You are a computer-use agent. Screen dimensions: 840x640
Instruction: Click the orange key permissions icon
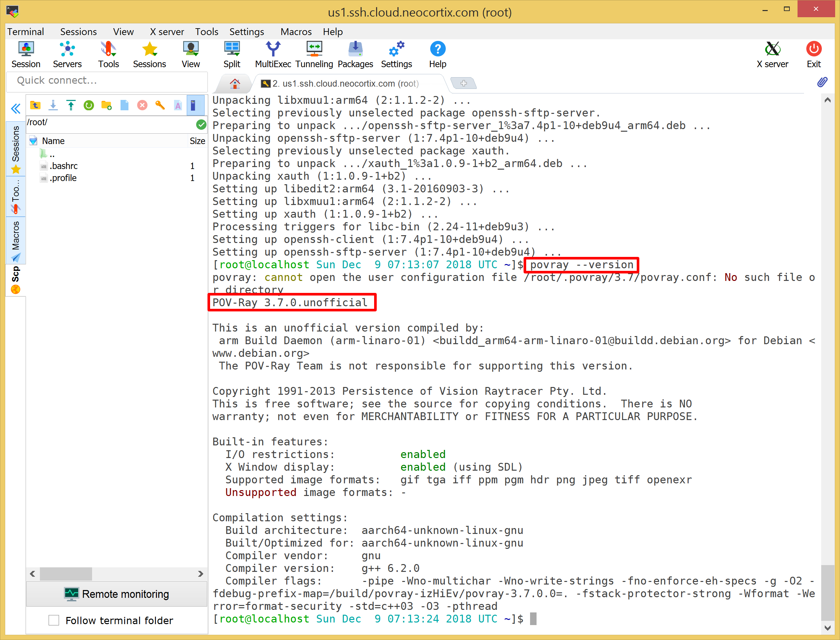[160, 105]
